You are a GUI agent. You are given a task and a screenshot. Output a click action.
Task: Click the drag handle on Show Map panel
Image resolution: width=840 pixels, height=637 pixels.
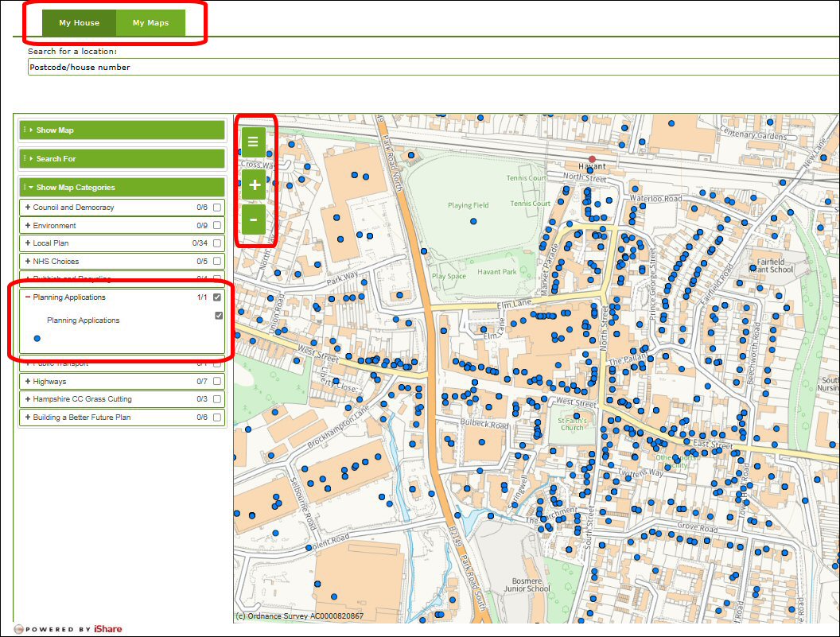click(x=25, y=130)
